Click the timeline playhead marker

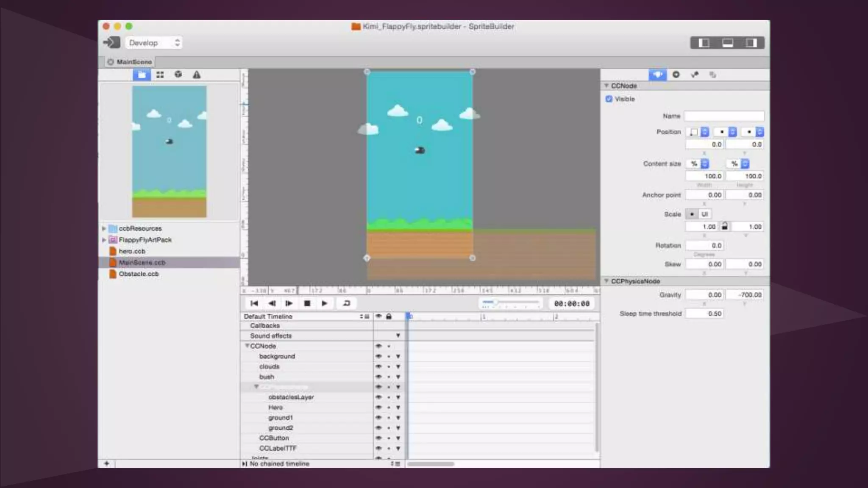tap(409, 316)
